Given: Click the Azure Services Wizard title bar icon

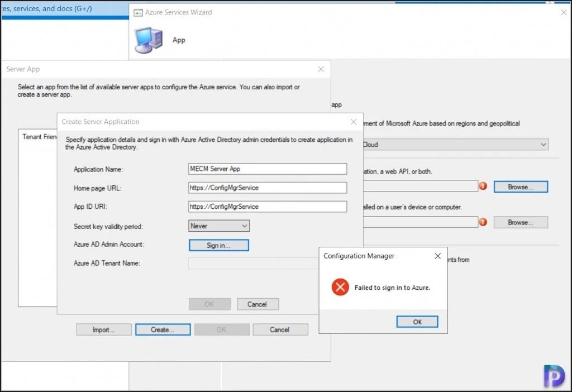Looking at the screenshot, I should coord(138,13).
